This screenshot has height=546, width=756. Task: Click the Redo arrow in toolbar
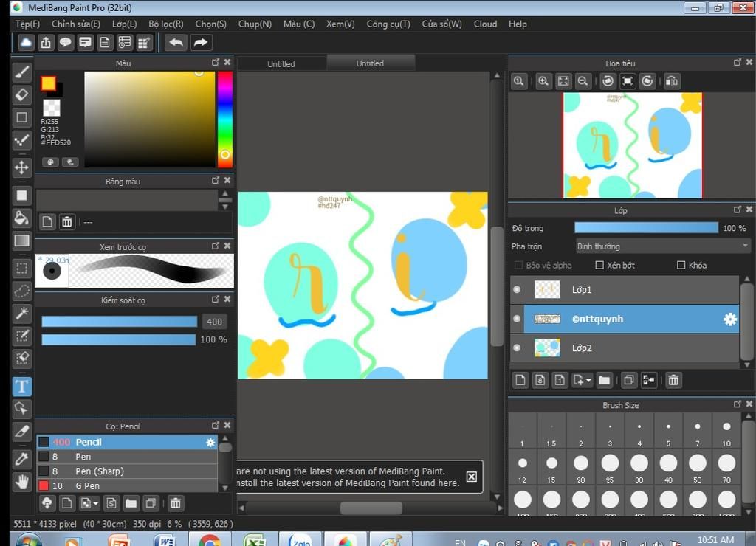[x=201, y=42]
